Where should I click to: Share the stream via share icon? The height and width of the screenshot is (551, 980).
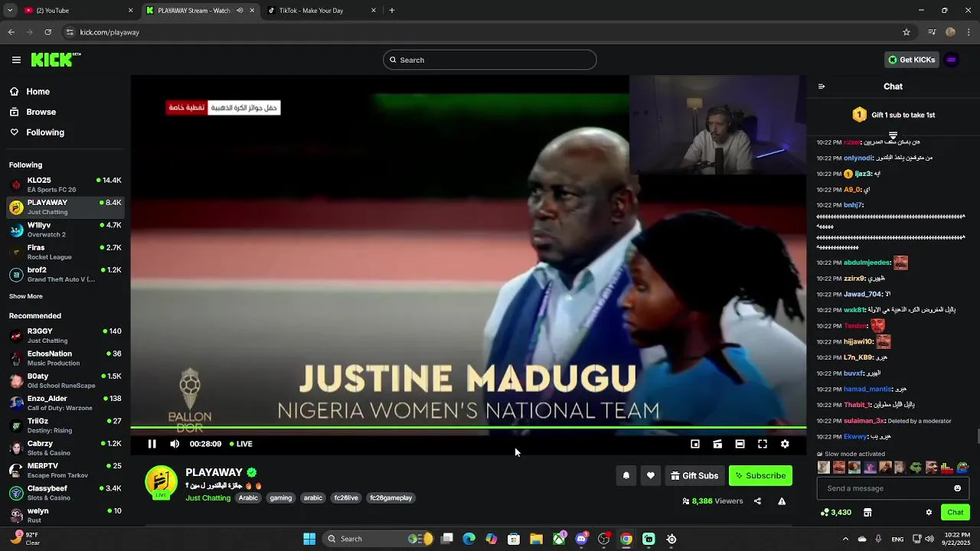757,501
